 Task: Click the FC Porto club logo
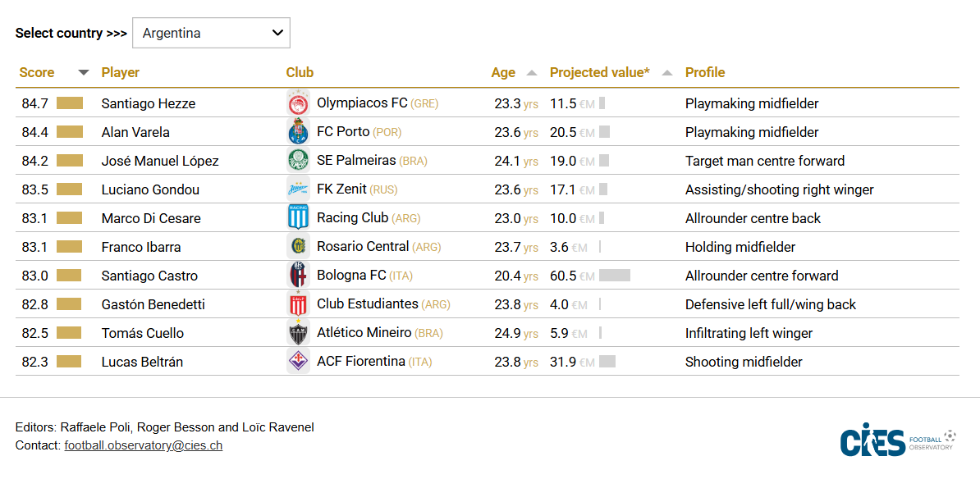pos(297,132)
